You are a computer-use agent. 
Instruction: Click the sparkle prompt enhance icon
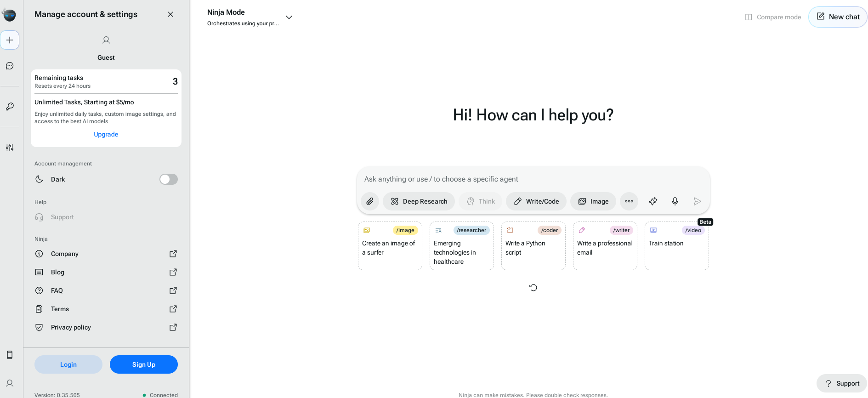point(652,201)
